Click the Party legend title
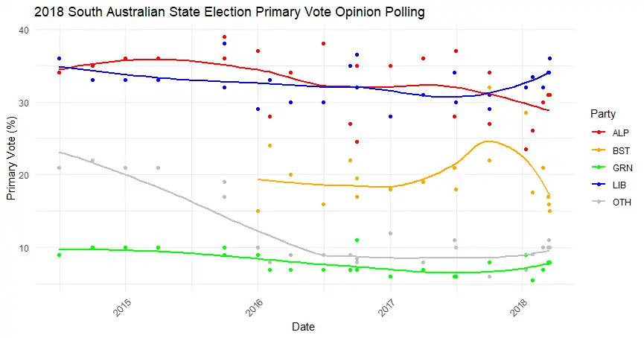The width and height of the screenshot is (644, 338). click(x=602, y=114)
